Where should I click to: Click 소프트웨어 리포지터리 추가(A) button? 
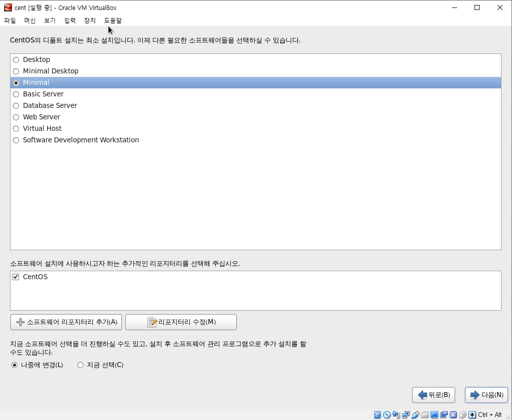tap(66, 322)
